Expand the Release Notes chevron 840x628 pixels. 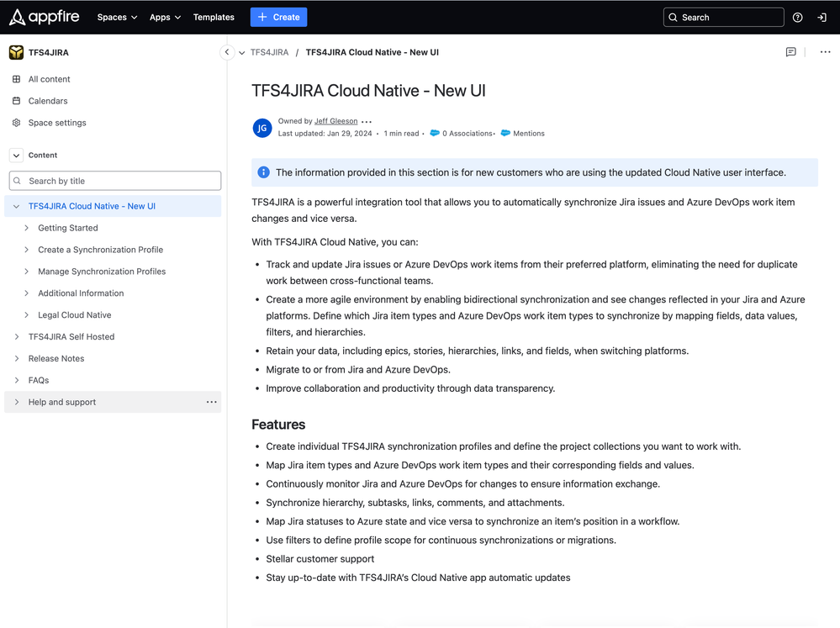pyautogui.click(x=17, y=358)
